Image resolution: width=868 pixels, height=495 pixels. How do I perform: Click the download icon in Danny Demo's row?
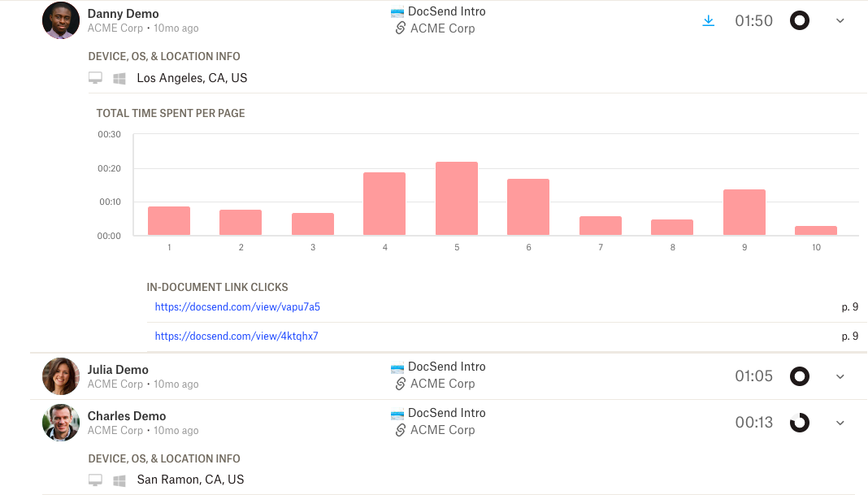[708, 21]
